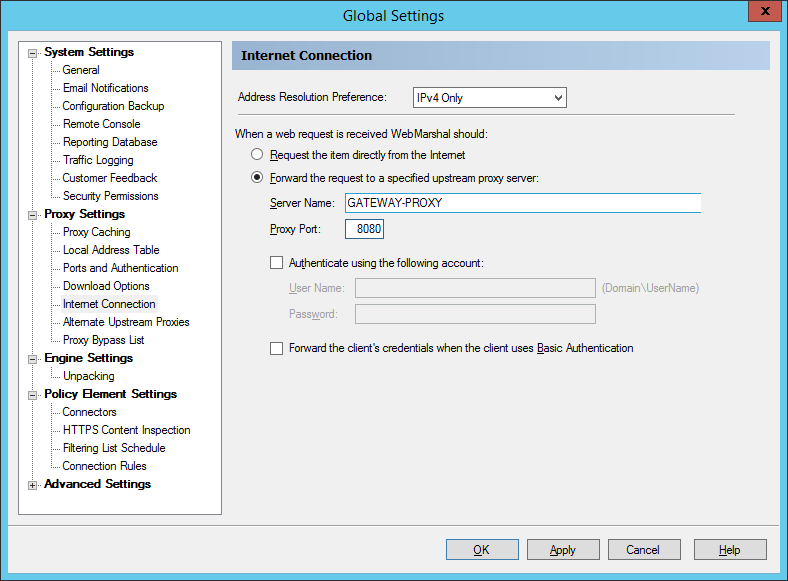The width and height of the screenshot is (788, 581).
Task: Open Help for this dialog
Action: pos(730,550)
